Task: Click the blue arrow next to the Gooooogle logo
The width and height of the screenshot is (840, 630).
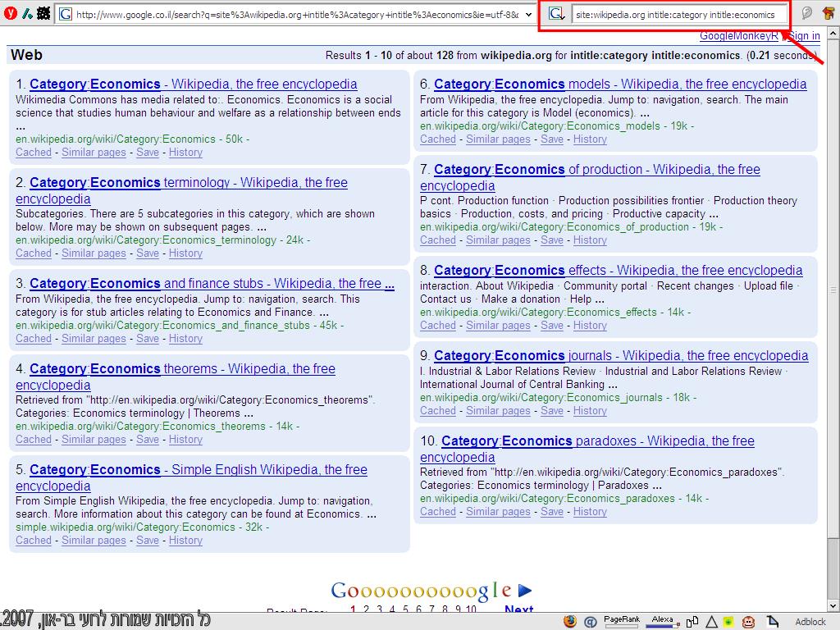Action: pos(525,591)
